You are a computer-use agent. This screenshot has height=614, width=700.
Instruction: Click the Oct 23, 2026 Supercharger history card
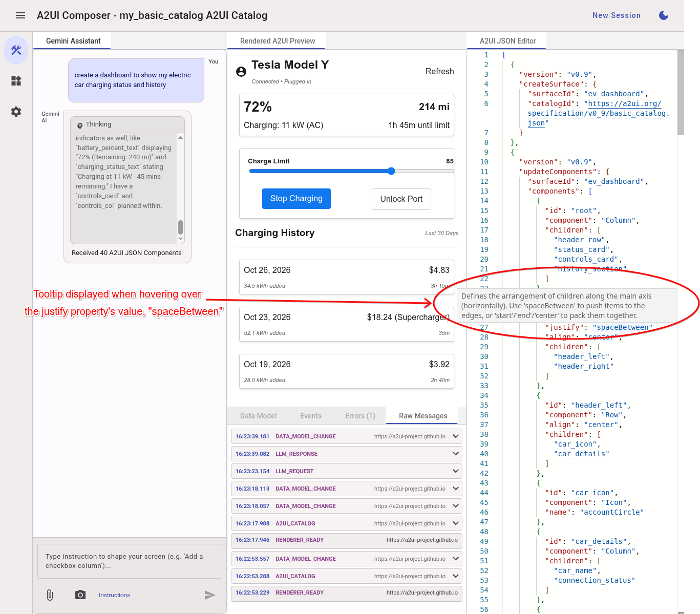point(347,324)
